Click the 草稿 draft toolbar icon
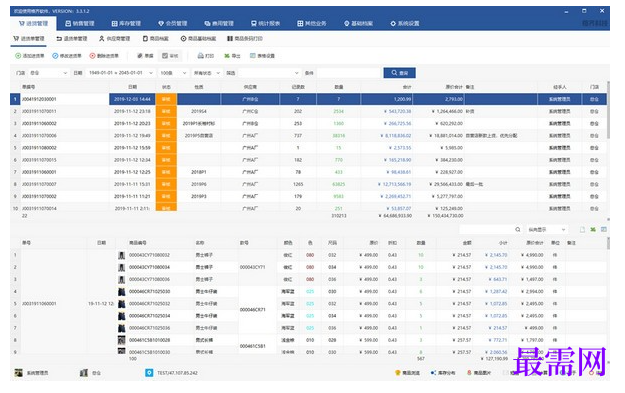 (x=140, y=56)
